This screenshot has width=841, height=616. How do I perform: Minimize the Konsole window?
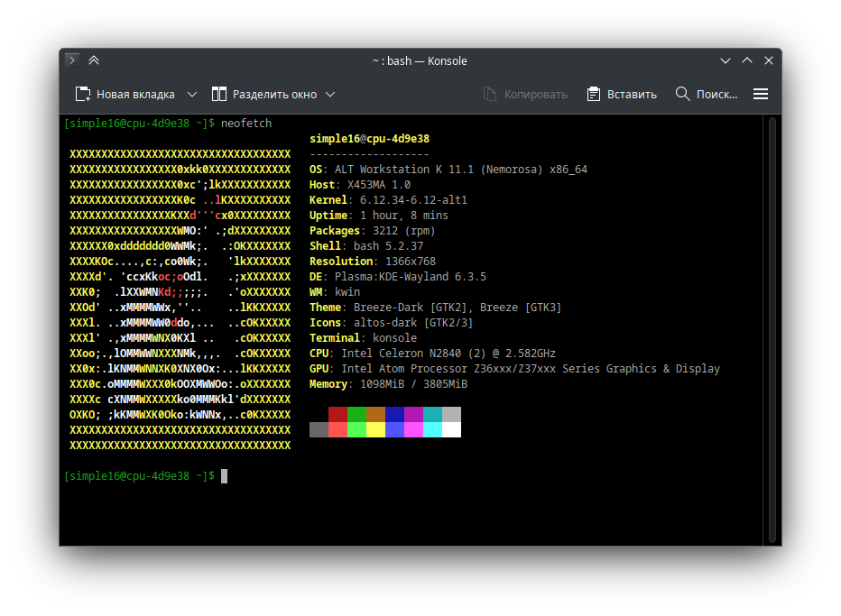click(725, 60)
